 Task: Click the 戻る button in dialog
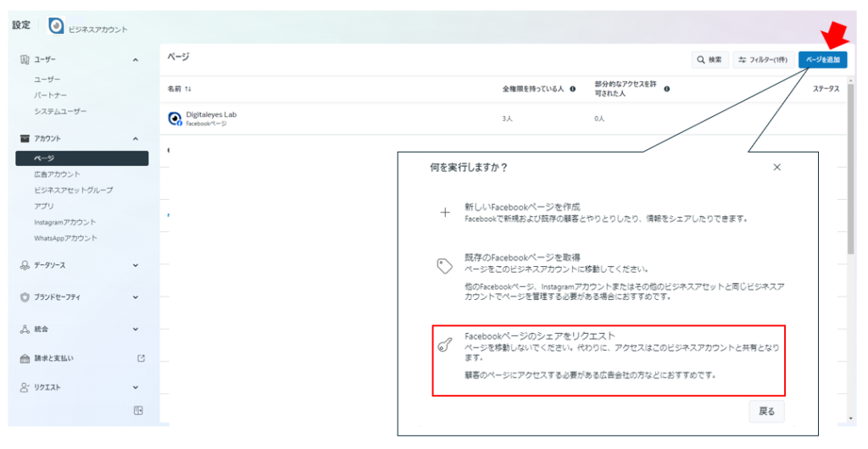click(x=766, y=412)
